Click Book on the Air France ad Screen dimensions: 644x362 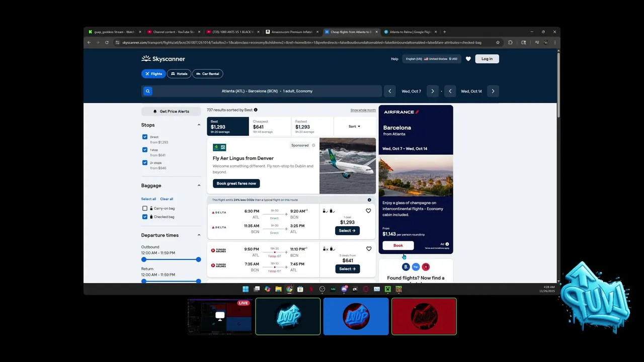398,245
